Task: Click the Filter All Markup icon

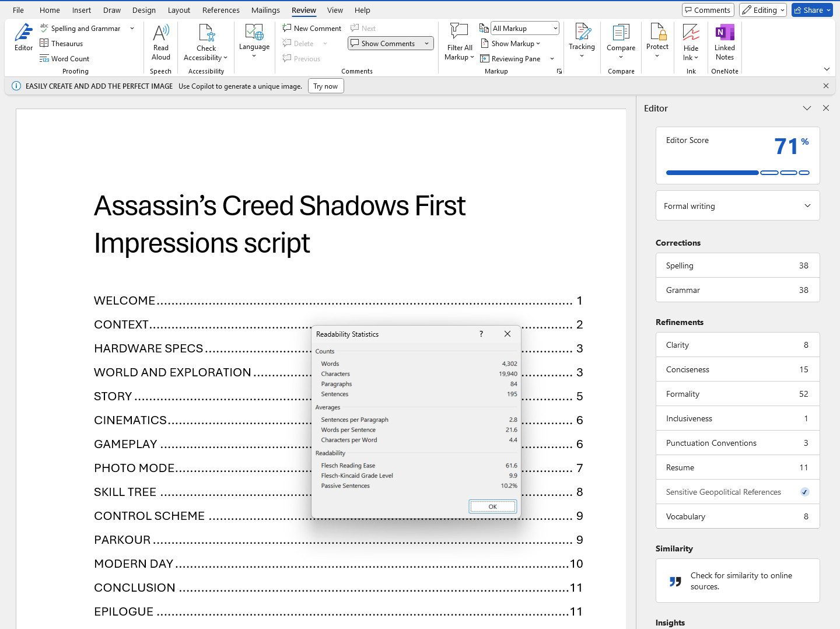Action: [x=459, y=32]
